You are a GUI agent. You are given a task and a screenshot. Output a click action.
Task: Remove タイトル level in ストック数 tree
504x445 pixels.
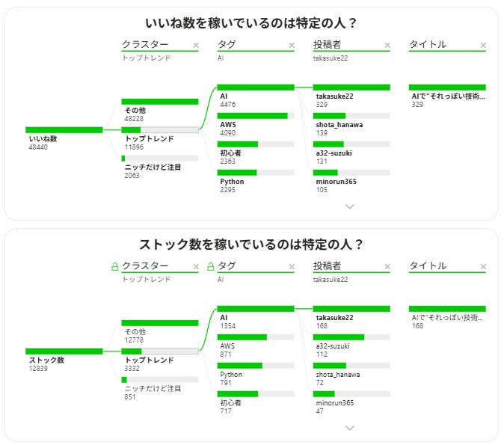tap(483, 267)
